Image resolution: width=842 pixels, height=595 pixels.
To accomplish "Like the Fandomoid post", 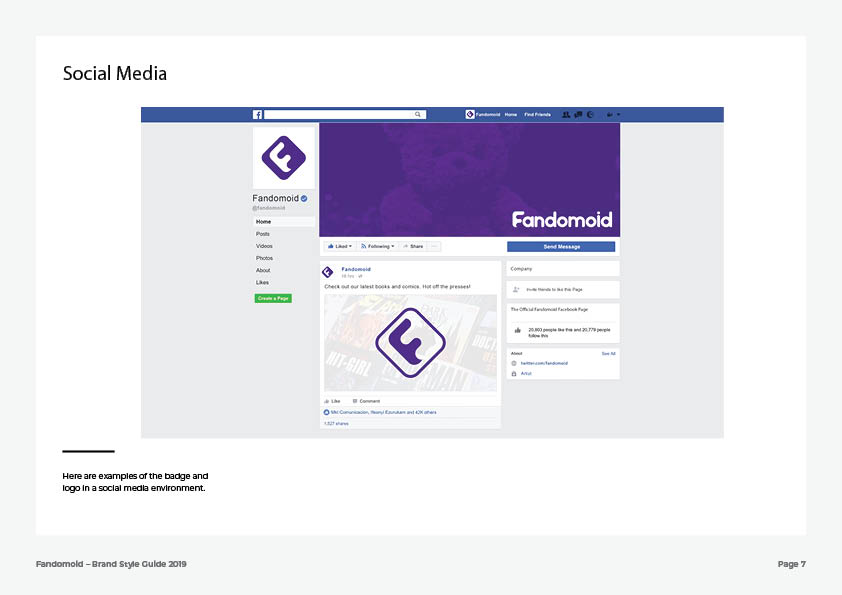I will [x=332, y=401].
